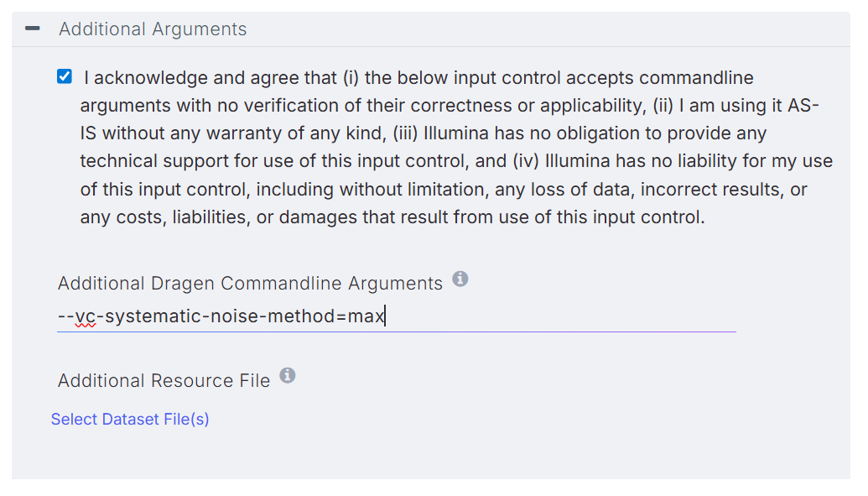
Task: Show info for Additional Resource File
Action: click(288, 375)
